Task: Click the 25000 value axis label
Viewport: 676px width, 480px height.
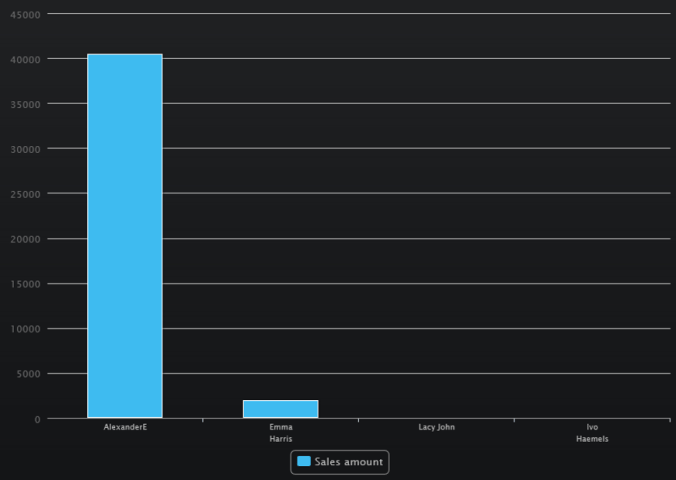Action: click(26, 194)
